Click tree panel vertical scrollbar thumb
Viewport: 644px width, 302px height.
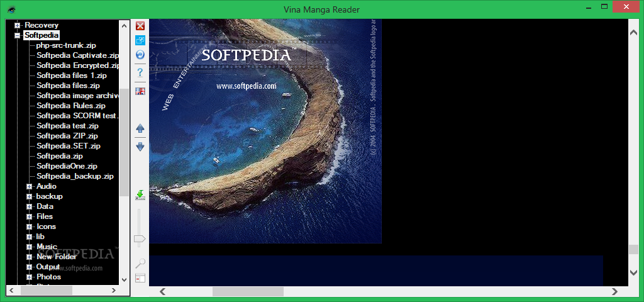click(x=124, y=143)
